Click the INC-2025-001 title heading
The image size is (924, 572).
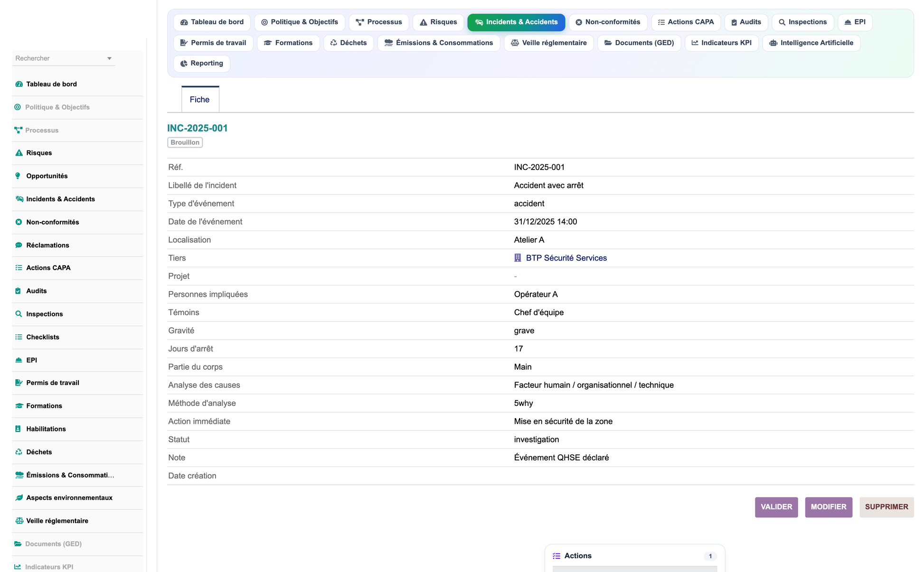click(198, 128)
